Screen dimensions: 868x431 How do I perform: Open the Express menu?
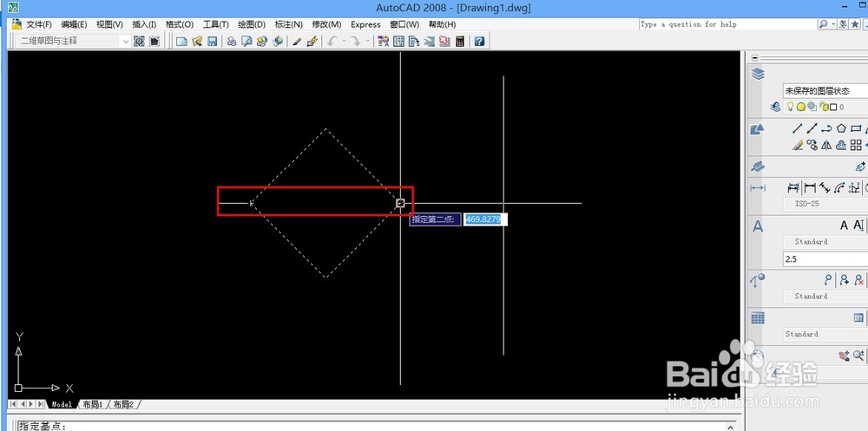(366, 24)
